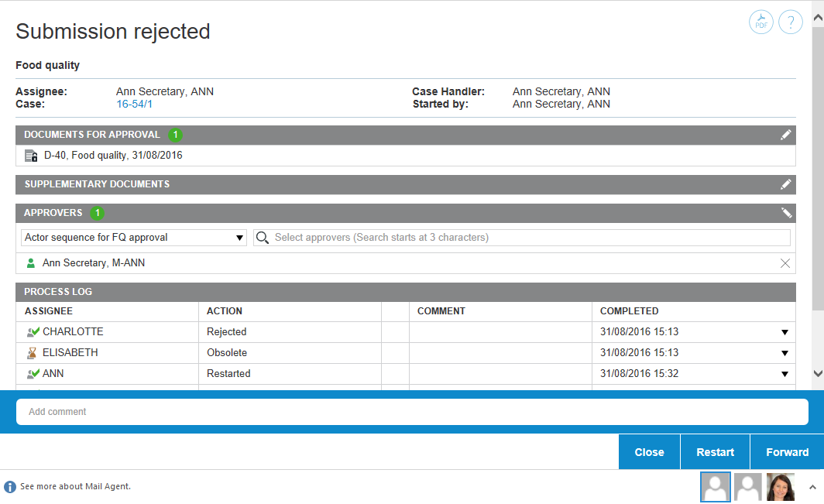Open the help question mark icon
This screenshot has height=504, width=824.
tap(790, 22)
